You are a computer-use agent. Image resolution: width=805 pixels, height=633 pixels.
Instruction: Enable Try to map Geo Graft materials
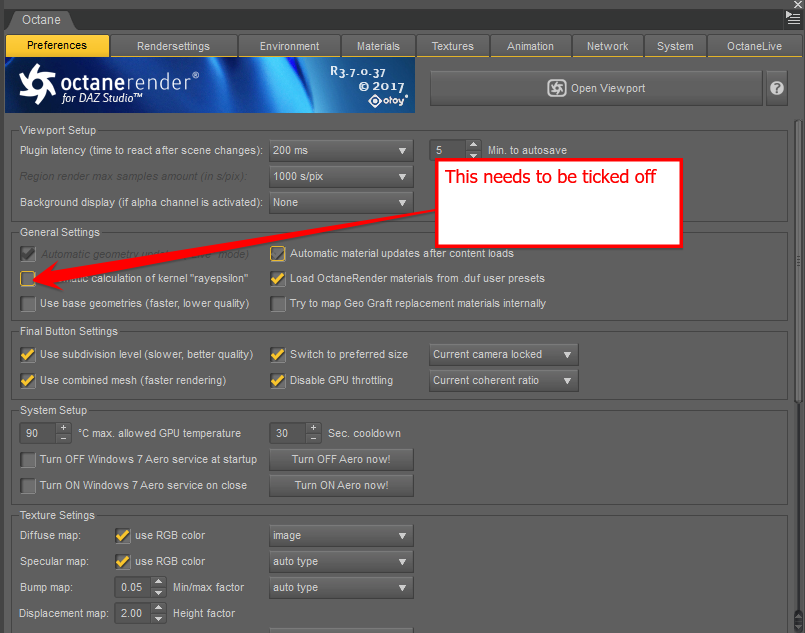tap(278, 303)
